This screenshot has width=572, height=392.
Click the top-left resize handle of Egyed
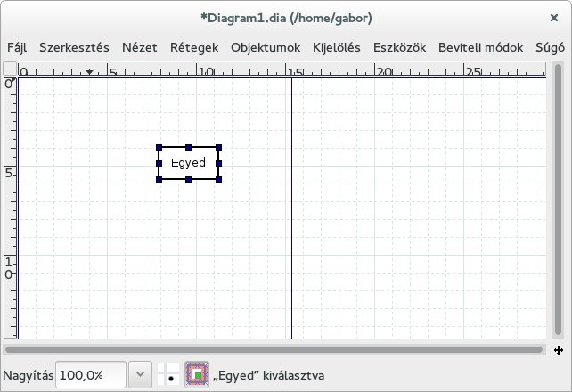tap(159, 147)
